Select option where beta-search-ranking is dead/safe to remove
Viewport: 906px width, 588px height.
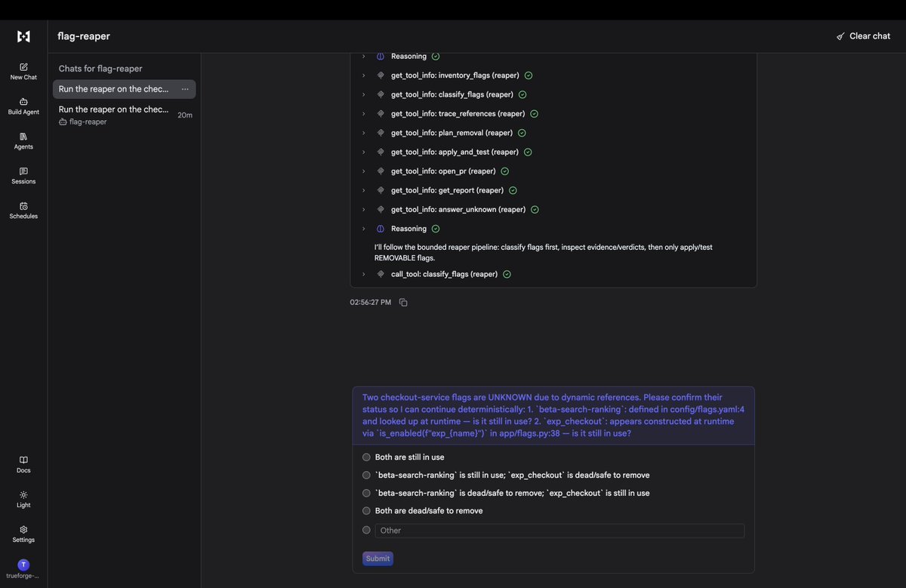coord(366,493)
